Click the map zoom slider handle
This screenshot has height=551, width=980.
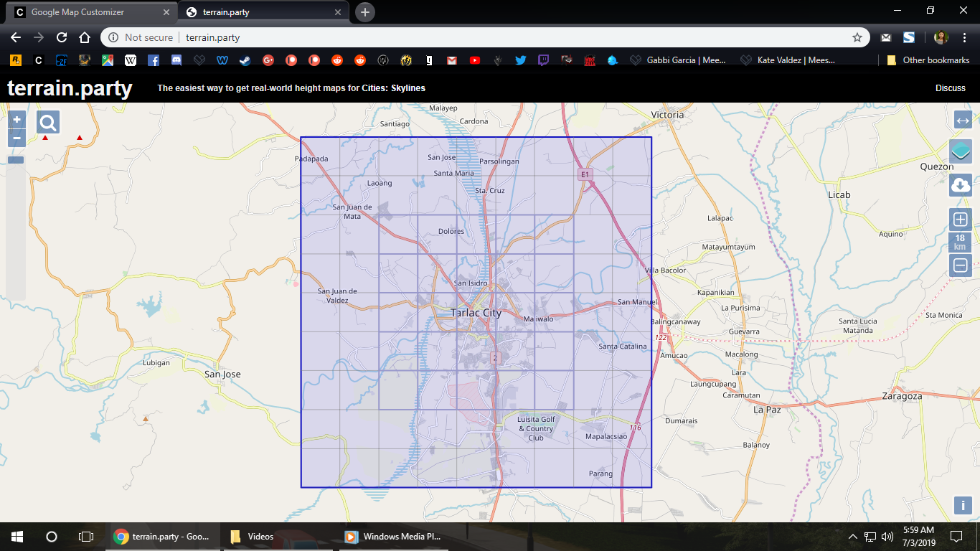tap(16, 160)
